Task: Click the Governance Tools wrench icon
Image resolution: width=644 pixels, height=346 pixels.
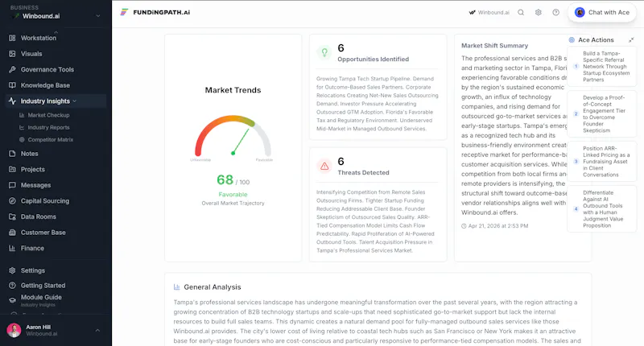Action: point(12,69)
